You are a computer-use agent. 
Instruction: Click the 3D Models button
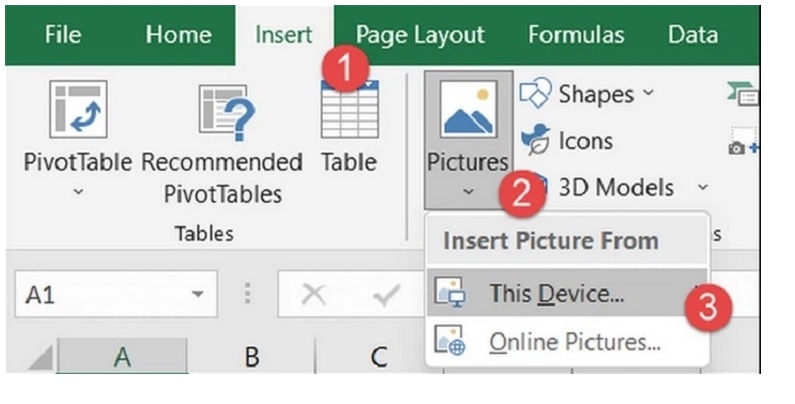pos(615,188)
